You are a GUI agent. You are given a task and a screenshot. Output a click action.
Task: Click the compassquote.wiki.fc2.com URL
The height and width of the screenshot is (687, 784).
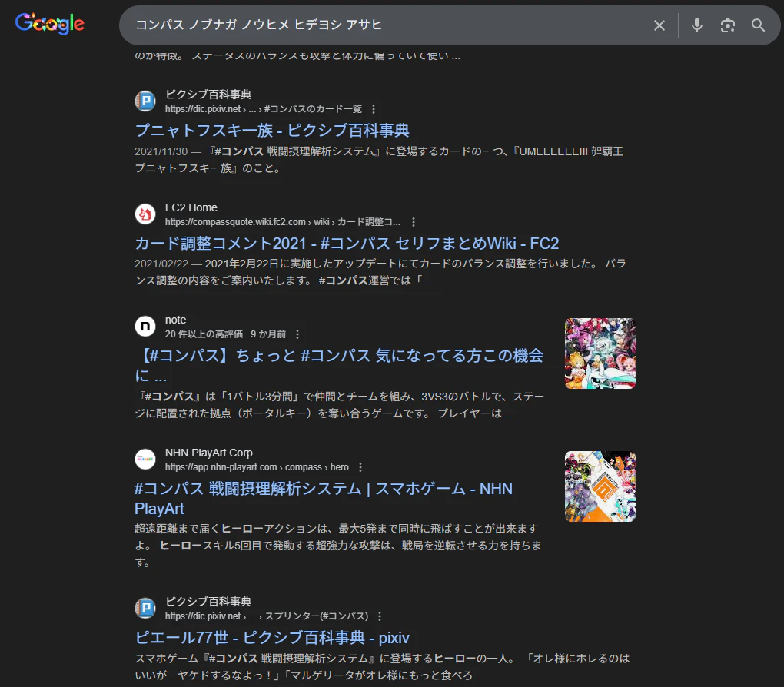point(283,222)
